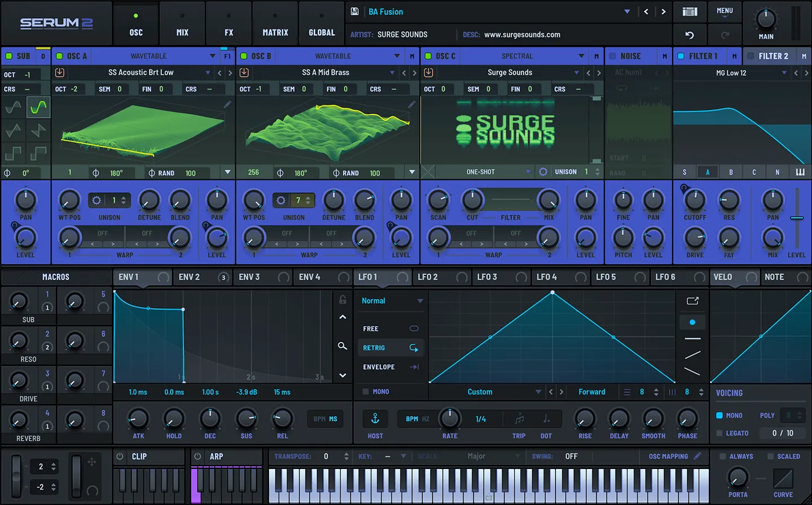Click the LFO export shape icon

[692, 301]
